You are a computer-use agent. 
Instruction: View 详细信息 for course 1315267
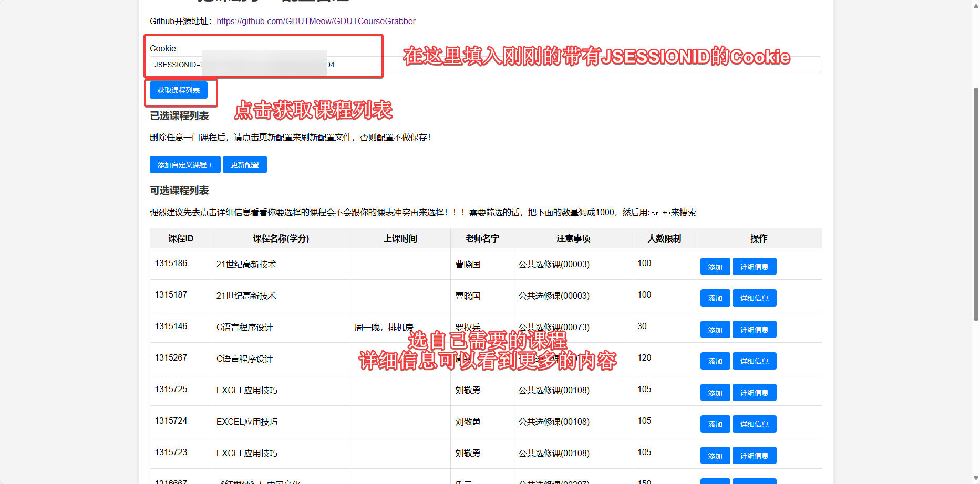tap(754, 361)
